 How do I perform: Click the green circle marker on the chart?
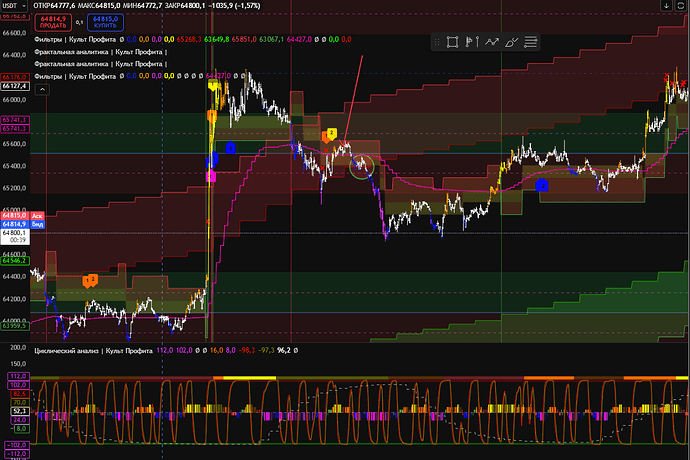click(x=362, y=166)
